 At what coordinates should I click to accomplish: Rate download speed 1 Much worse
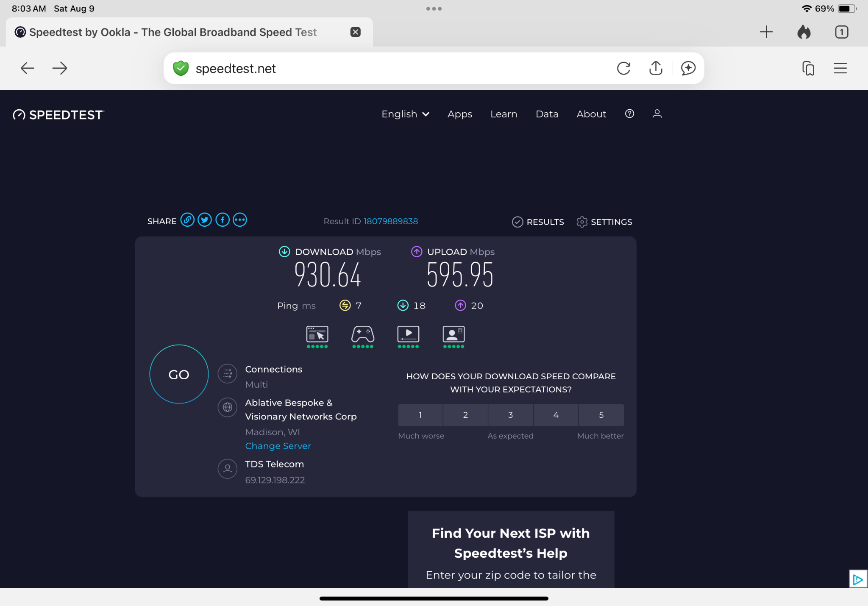(420, 415)
